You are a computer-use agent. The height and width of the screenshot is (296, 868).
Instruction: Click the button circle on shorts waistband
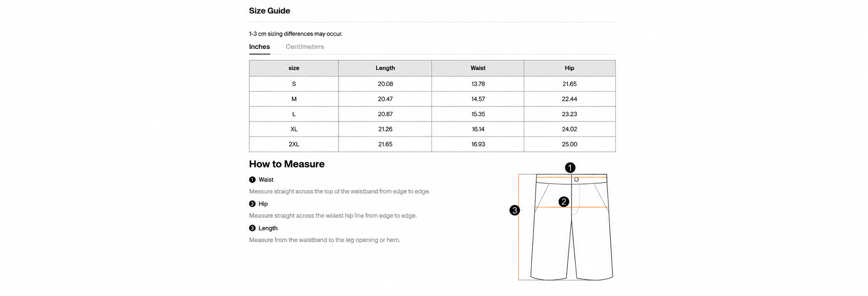pos(576,180)
